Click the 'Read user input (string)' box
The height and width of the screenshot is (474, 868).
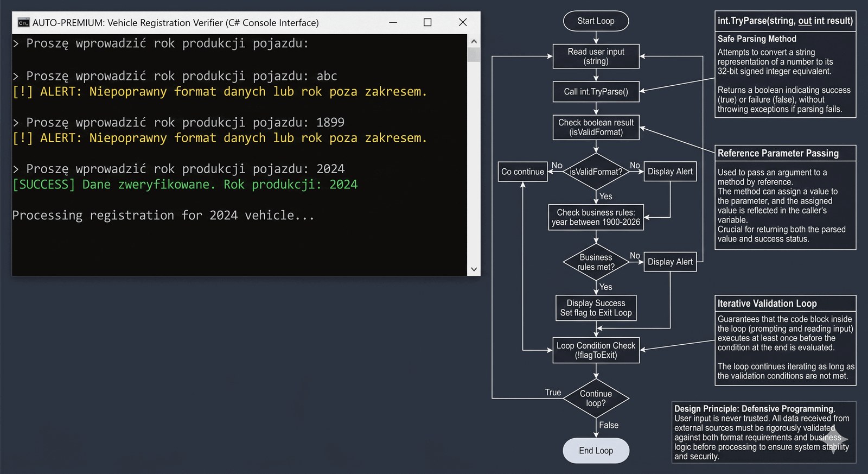[596, 56]
